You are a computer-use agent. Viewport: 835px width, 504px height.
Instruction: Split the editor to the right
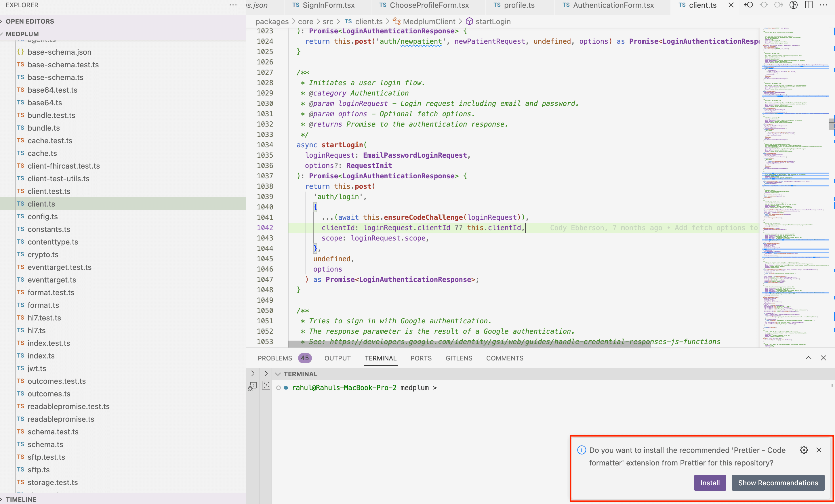[x=809, y=5]
